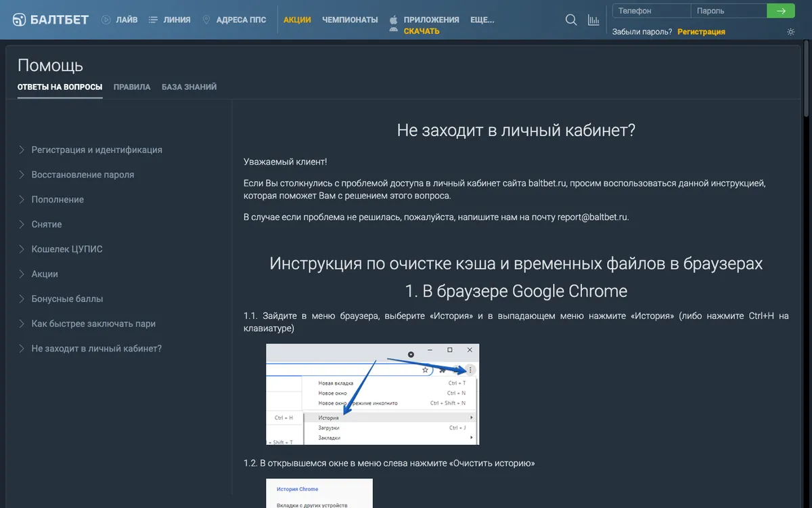Expand Кошелек ЦУПИС section
The width and height of the screenshot is (812, 508).
tap(67, 249)
